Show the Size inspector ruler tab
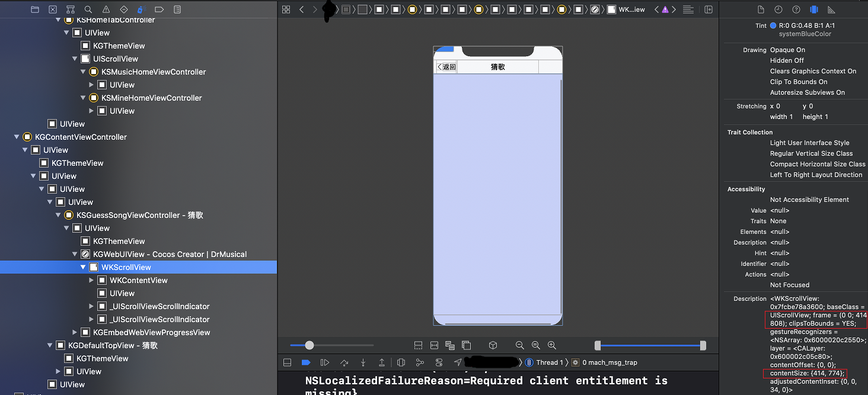The image size is (868, 395). (x=831, y=9)
